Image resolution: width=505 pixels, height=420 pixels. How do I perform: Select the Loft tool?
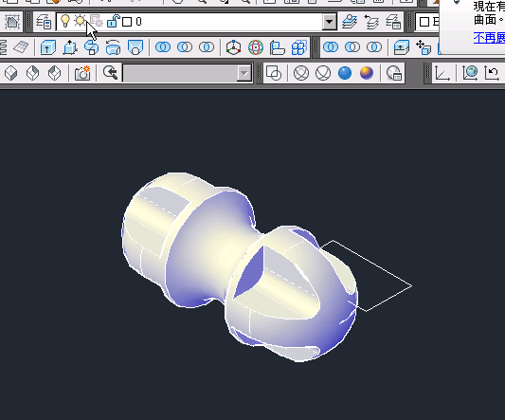click(x=135, y=47)
